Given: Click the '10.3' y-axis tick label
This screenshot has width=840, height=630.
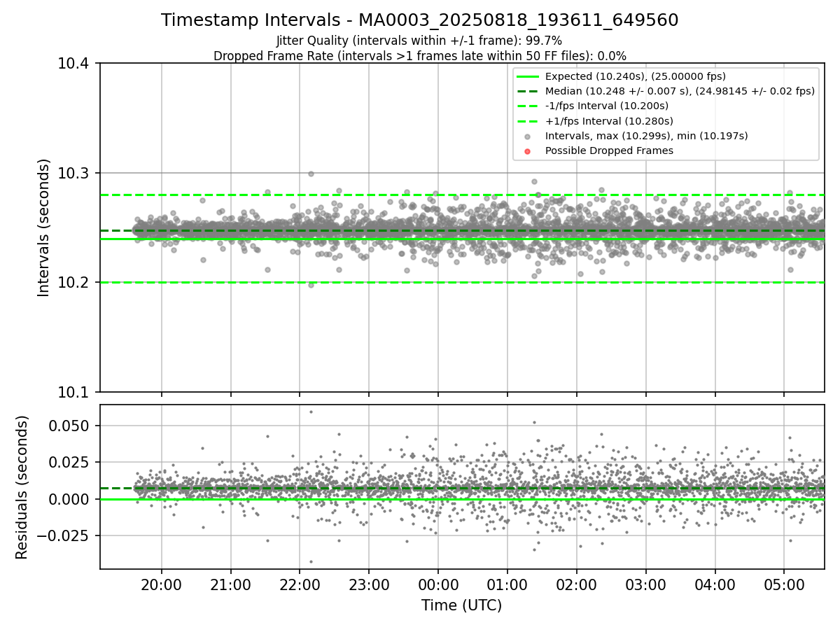Looking at the screenshot, I should coord(74,173).
